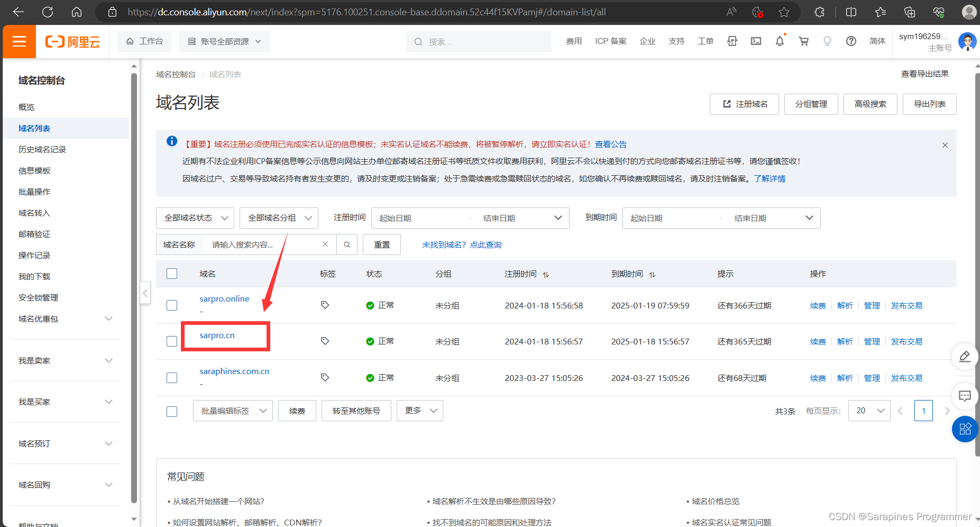980x527 pixels.
Task: Tick the saraphines.com.cn row checkbox
Action: [x=172, y=378]
